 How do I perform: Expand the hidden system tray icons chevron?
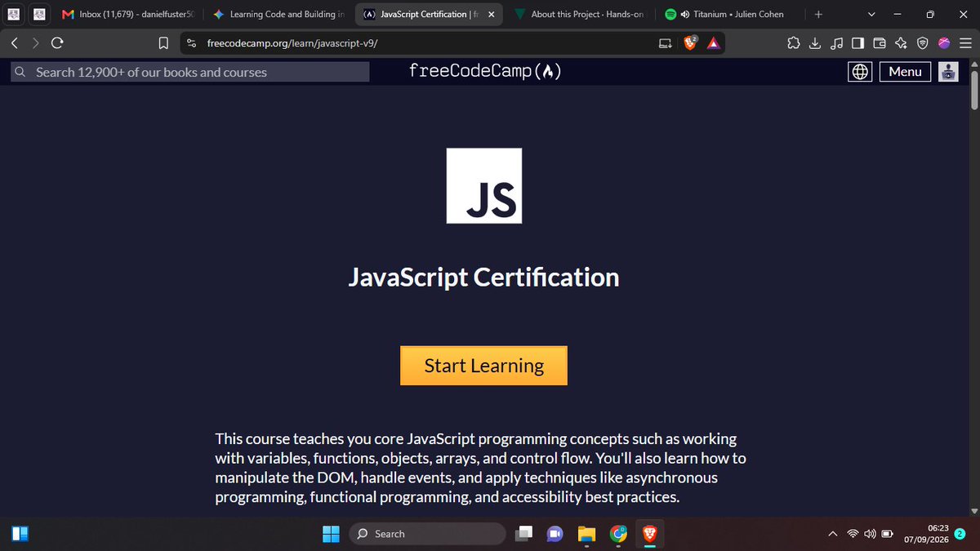pos(833,534)
